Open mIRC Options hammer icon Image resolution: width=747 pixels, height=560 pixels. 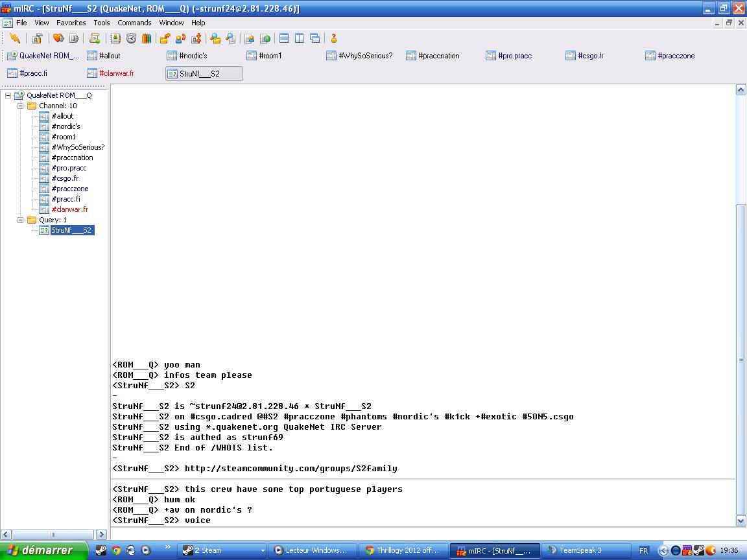[38, 38]
